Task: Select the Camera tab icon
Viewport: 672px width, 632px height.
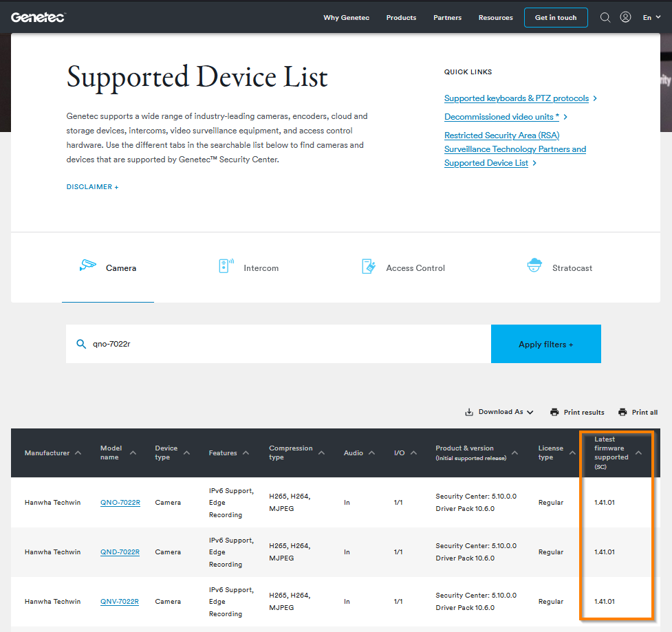Action: 88,265
